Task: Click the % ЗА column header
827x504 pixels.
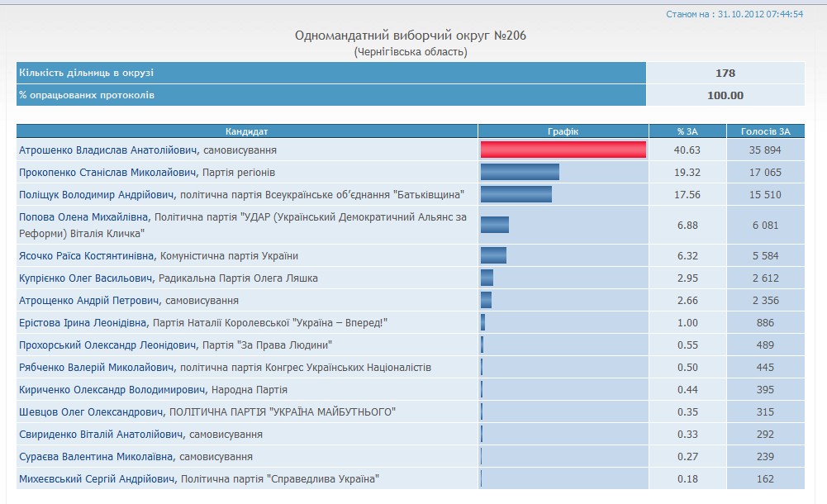Action: click(x=687, y=131)
